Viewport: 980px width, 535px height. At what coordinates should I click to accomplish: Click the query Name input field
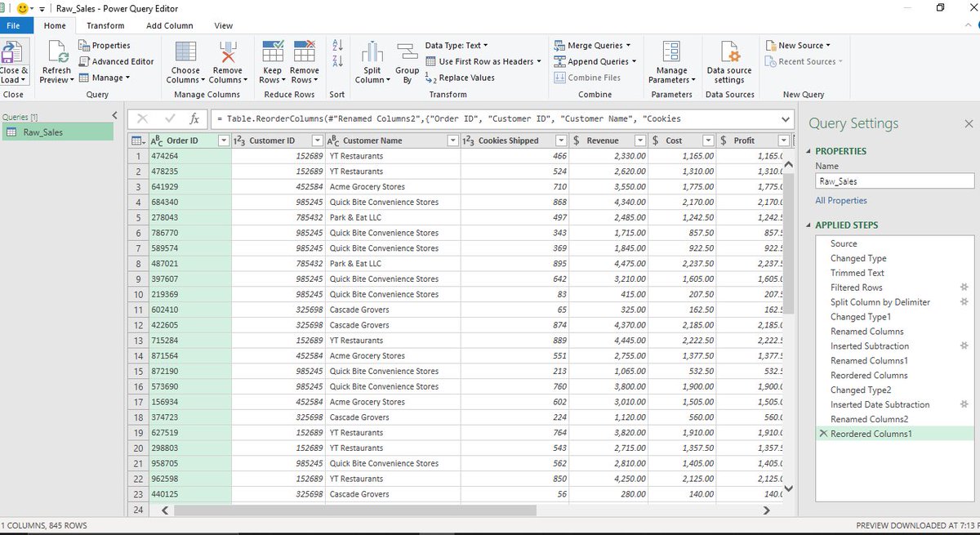[x=894, y=181]
